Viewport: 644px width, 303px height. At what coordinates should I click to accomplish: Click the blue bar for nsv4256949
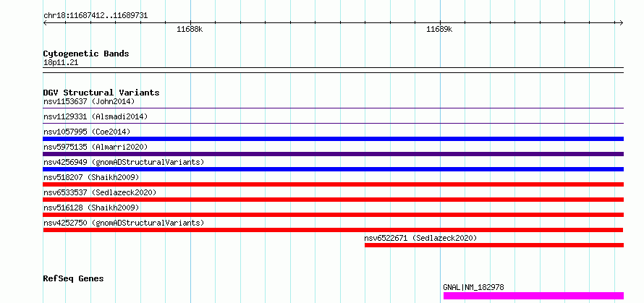[334, 169]
